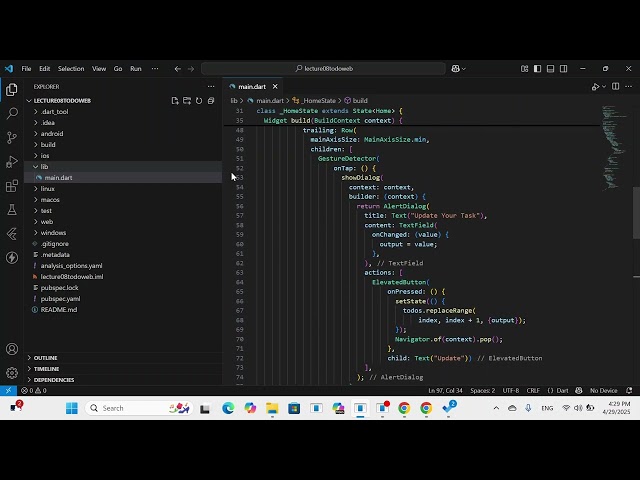Screen dimensions: 640x480
Task: Click UTF-8 encoding in status bar
Action: 511,391
